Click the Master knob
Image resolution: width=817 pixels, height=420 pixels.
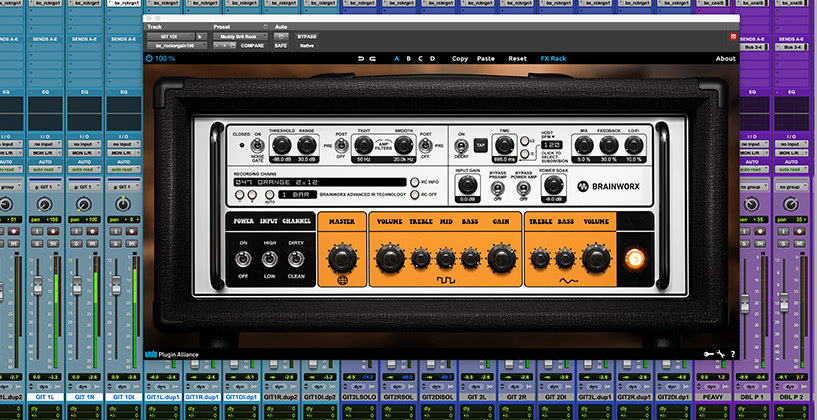click(342, 258)
